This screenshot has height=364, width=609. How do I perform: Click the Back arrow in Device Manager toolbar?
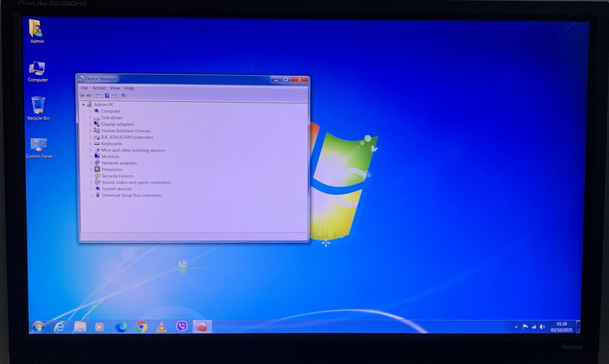click(x=82, y=96)
